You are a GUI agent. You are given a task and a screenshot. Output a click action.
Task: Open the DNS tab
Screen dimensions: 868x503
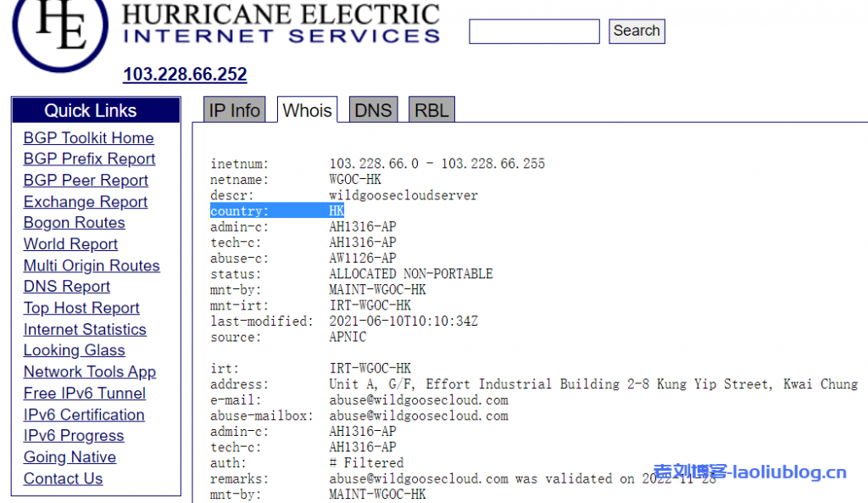373,110
